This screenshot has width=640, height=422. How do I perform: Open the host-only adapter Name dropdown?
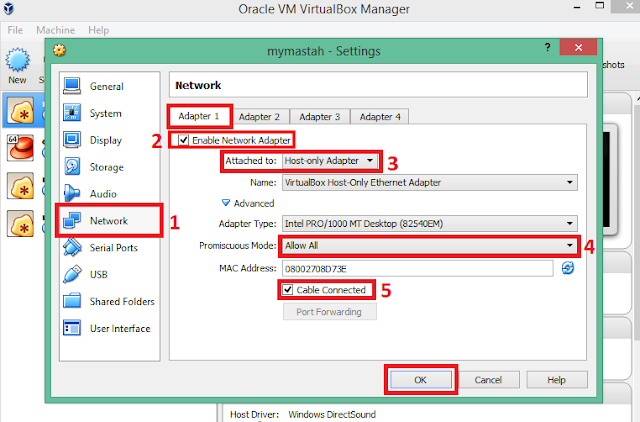(430, 182)
